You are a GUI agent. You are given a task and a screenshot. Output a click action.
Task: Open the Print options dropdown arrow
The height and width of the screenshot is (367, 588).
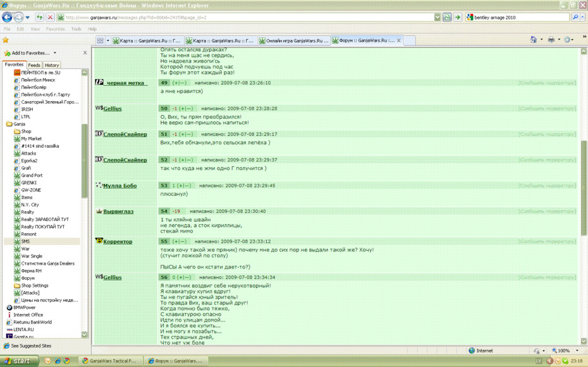tap(559, 40)
